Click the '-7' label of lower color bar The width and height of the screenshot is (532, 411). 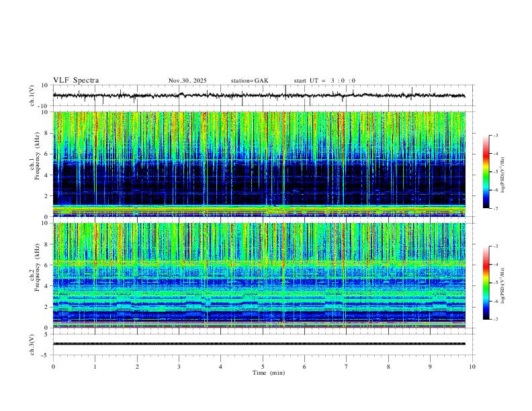495,319
